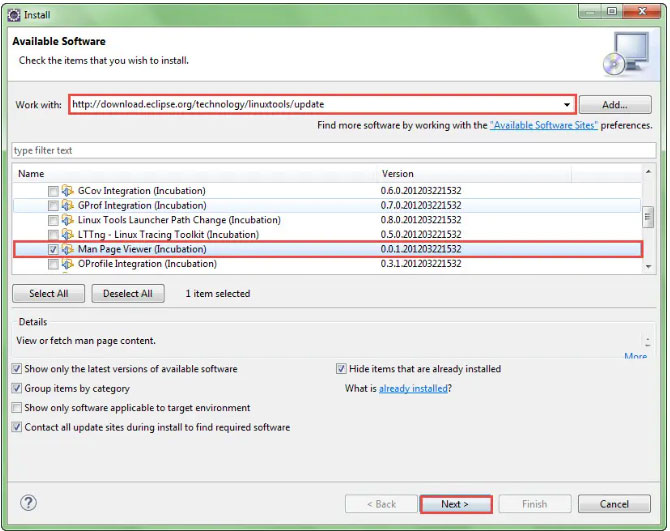Click the GCov Integration feature icon
This screenshot has height=531, width=670.
[x=68, y=191]
